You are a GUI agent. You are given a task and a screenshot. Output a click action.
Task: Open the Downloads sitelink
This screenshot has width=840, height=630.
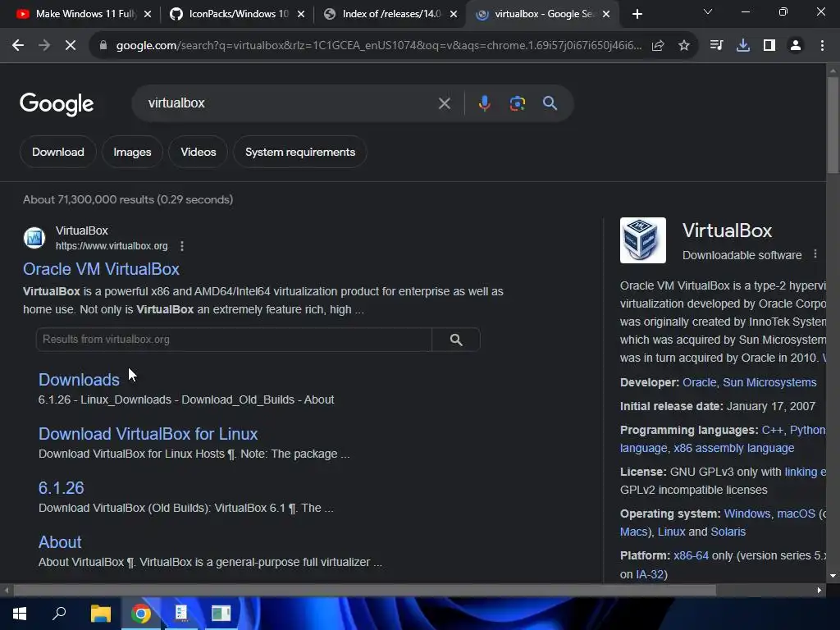click(x=79, y=380)
